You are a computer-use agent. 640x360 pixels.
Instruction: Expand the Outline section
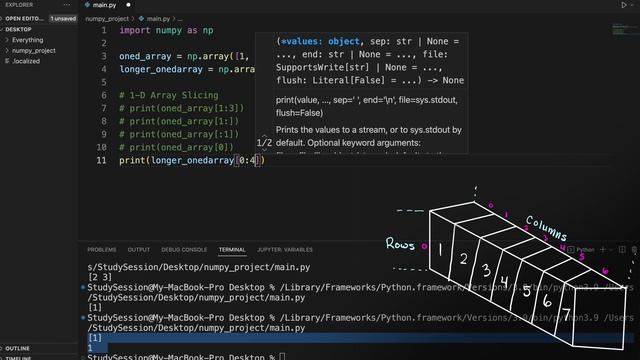[x=17, y=348]
